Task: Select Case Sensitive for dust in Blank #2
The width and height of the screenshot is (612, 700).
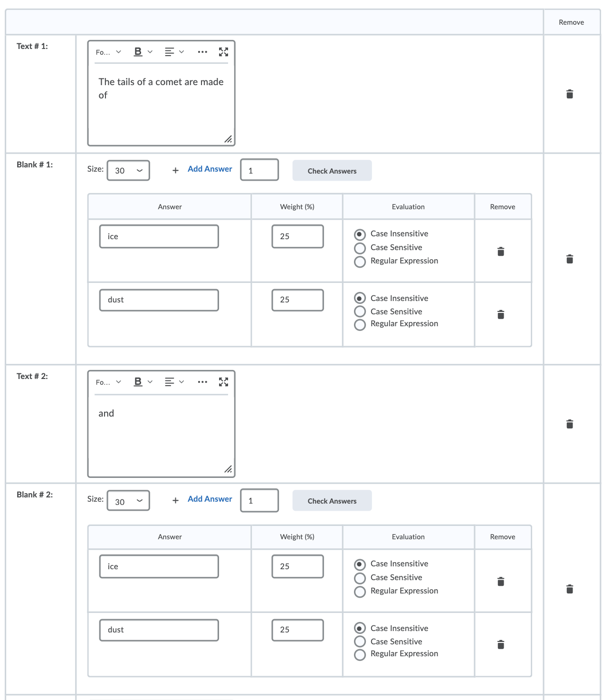Action: (x=360, y=642)
